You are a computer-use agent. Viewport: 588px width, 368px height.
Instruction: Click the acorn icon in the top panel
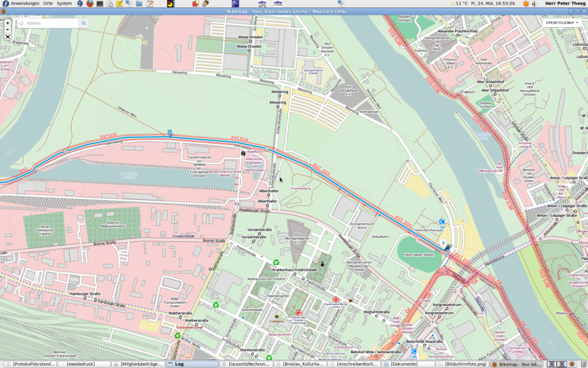click(x=205, y=4)
